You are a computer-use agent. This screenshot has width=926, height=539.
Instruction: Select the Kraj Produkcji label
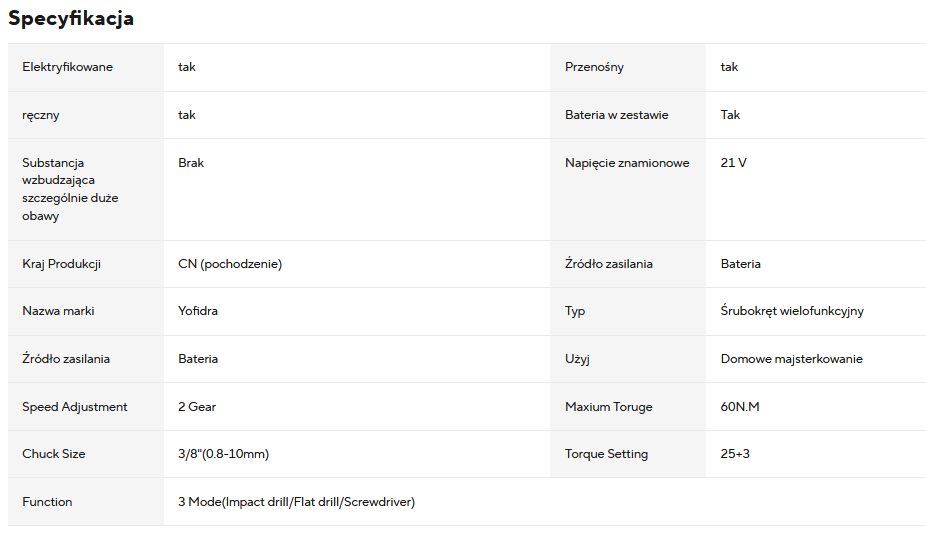coord(61,264)
